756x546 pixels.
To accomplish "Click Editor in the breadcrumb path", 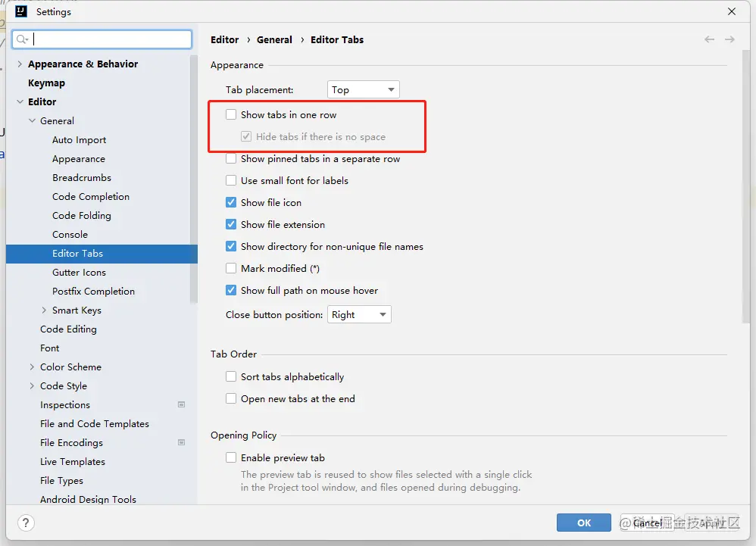I will pos(225,39).
